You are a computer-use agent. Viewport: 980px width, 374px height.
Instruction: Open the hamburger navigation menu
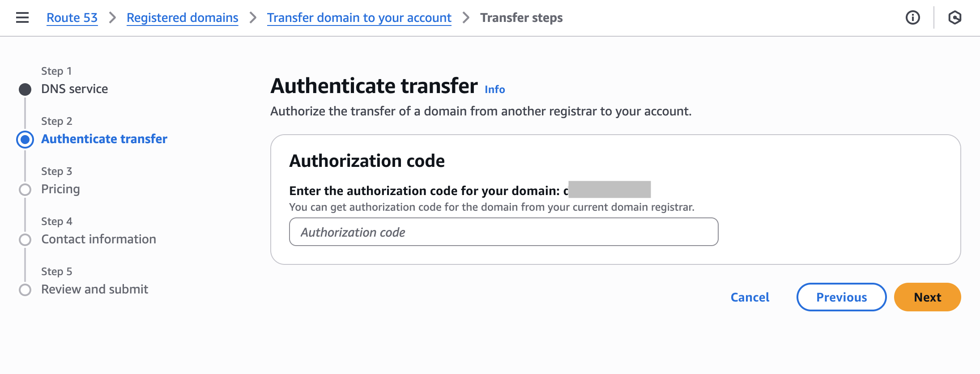coord(22,18)
